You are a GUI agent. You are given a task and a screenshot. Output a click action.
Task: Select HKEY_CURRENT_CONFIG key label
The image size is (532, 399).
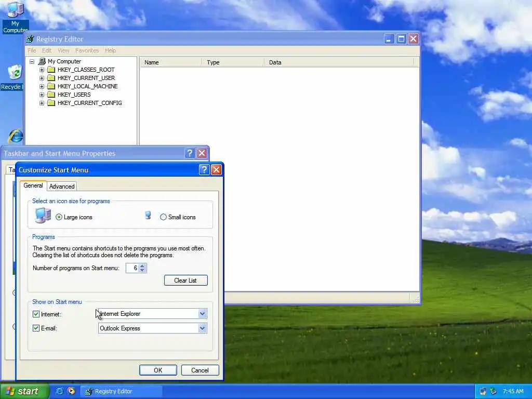[x=89, y=103]
